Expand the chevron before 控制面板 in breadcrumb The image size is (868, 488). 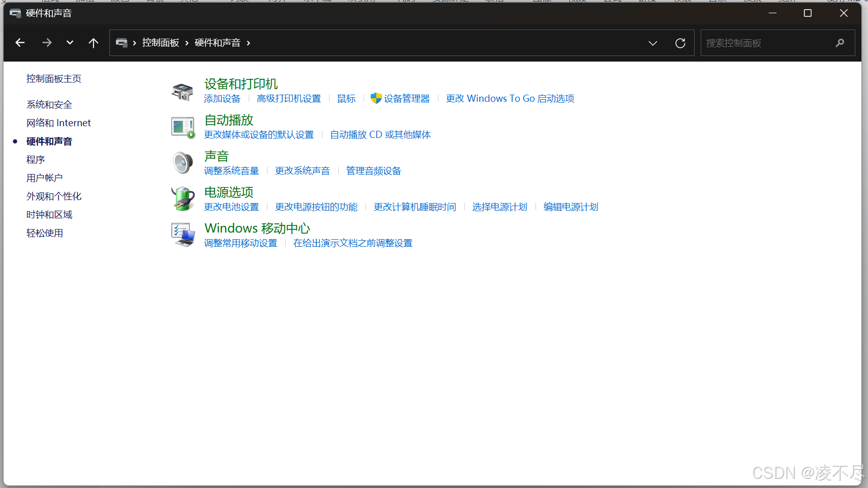pos(135,43)
